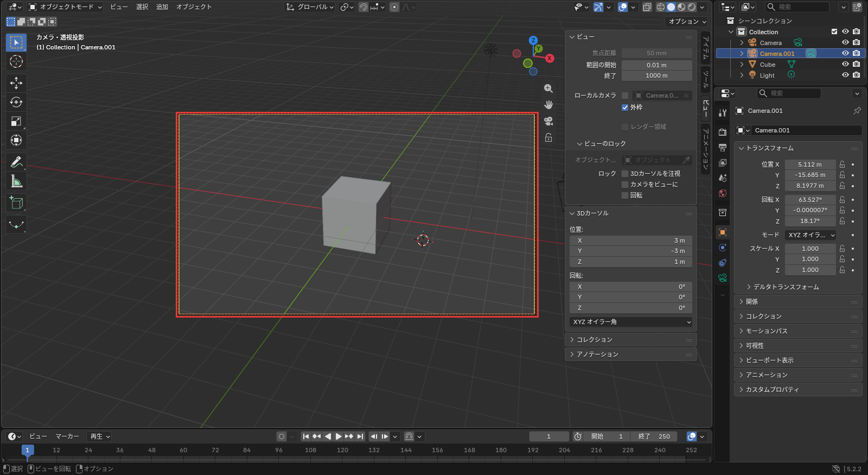Viewport: 868px width, 475px height.
Task: Click the オプション button in viewport header
Action: pyautogui.click(x=687, y=22)
